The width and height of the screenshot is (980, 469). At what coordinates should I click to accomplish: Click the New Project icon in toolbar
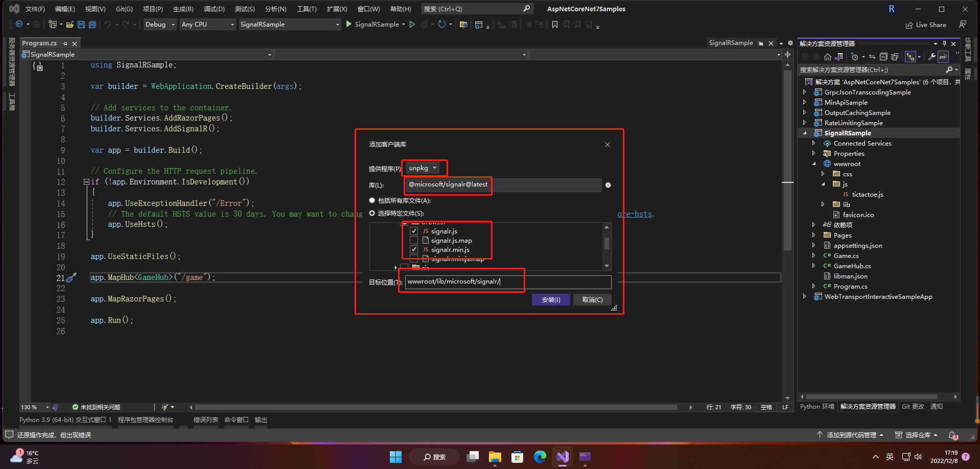point(52,24)
